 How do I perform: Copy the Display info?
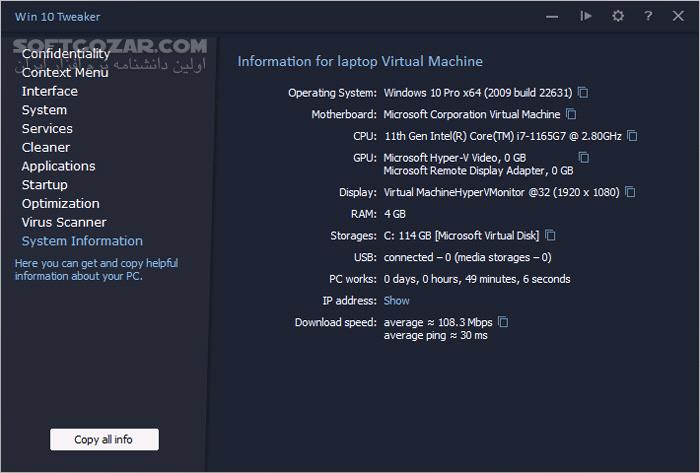click(630, 192)
